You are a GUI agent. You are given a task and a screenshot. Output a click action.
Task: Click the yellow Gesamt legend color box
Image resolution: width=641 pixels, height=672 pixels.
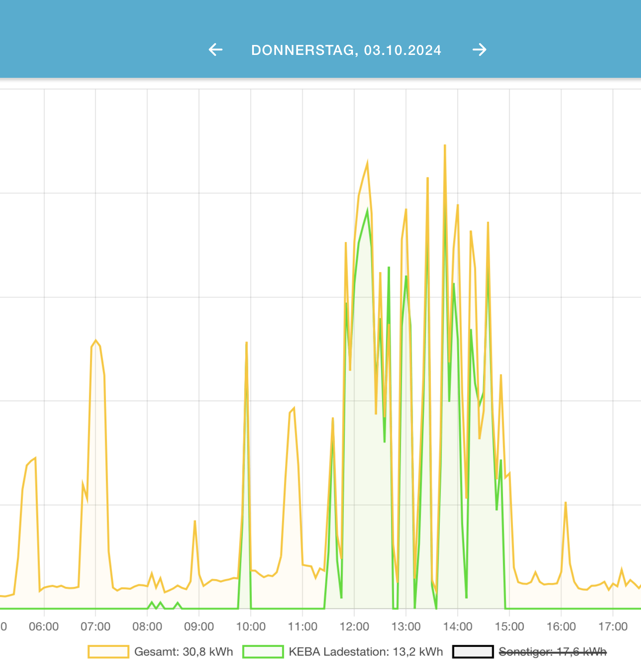pos(108,652)
